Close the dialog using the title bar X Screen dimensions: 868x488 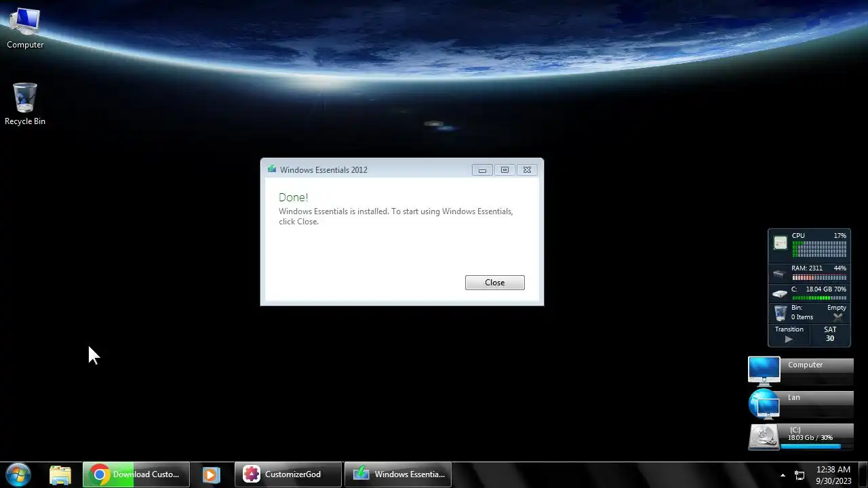pyautogui.click(x=527, y=170)
